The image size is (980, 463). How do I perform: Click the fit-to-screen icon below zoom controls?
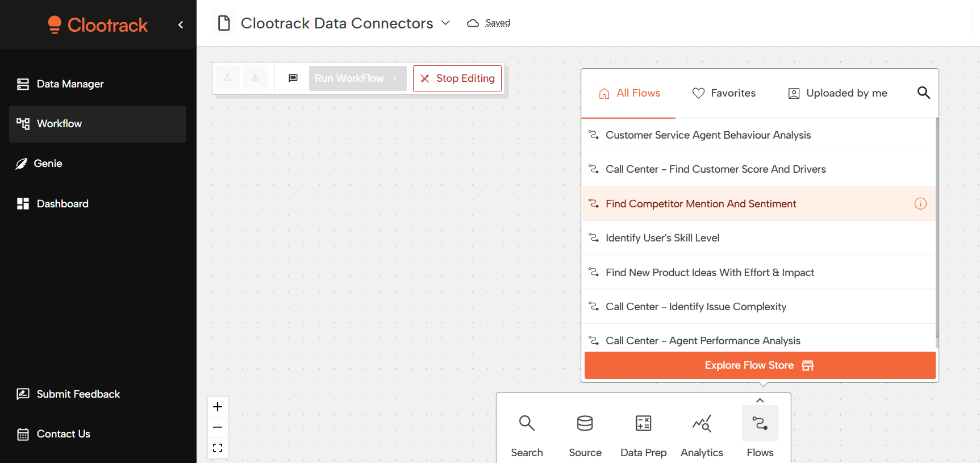pos(218,448)
